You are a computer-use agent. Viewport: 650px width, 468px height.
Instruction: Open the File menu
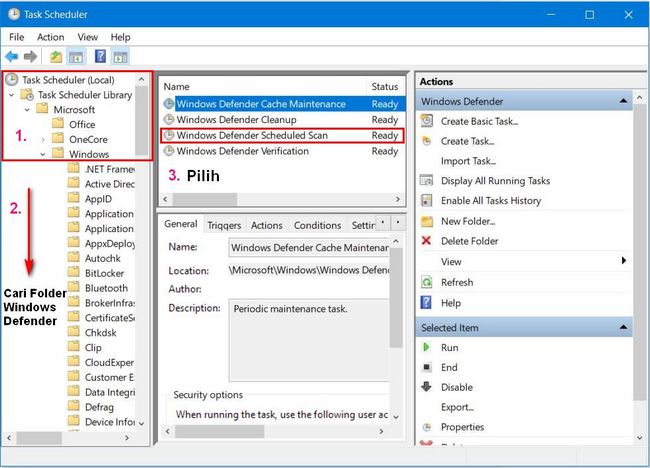(17, 37)
